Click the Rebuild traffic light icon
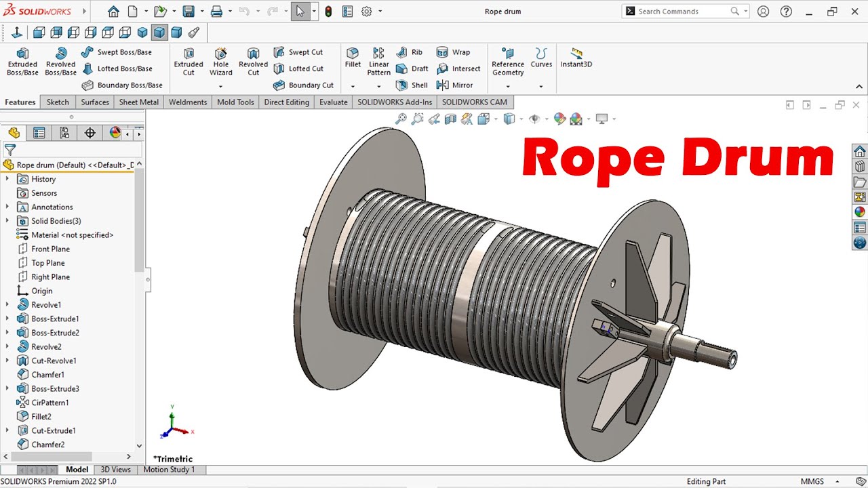Image resolution: width=868 pixels, height=488 pixels. 328,12
